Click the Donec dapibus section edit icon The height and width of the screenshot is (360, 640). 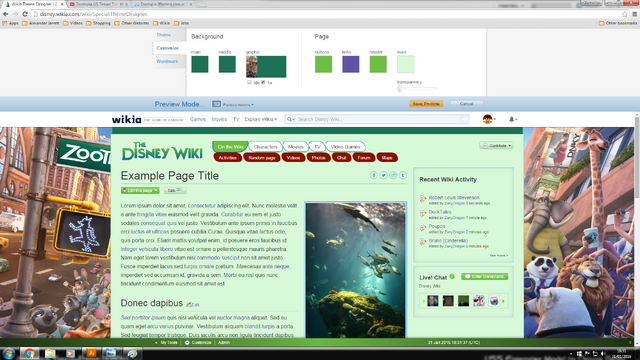[x=193, y=304]
